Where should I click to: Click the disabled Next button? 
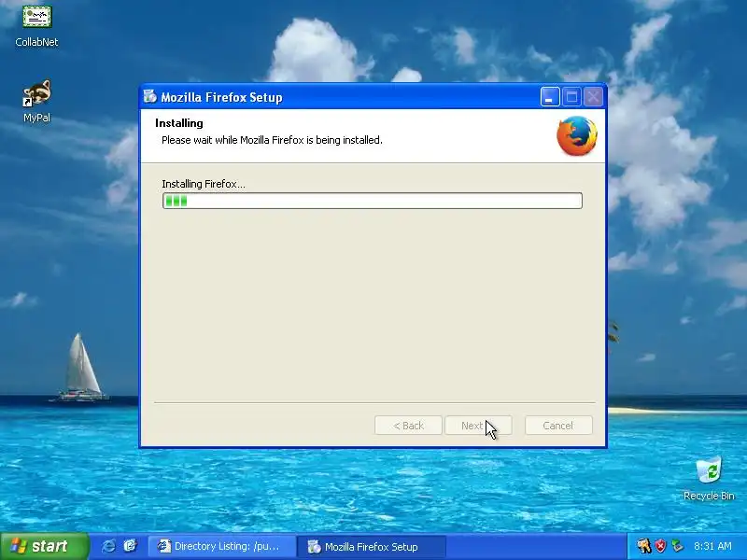(478, 426)
